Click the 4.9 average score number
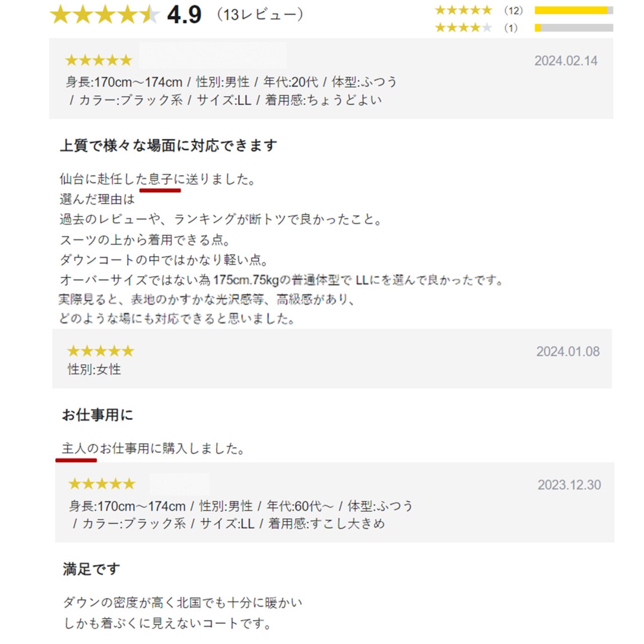 [184, 15]
